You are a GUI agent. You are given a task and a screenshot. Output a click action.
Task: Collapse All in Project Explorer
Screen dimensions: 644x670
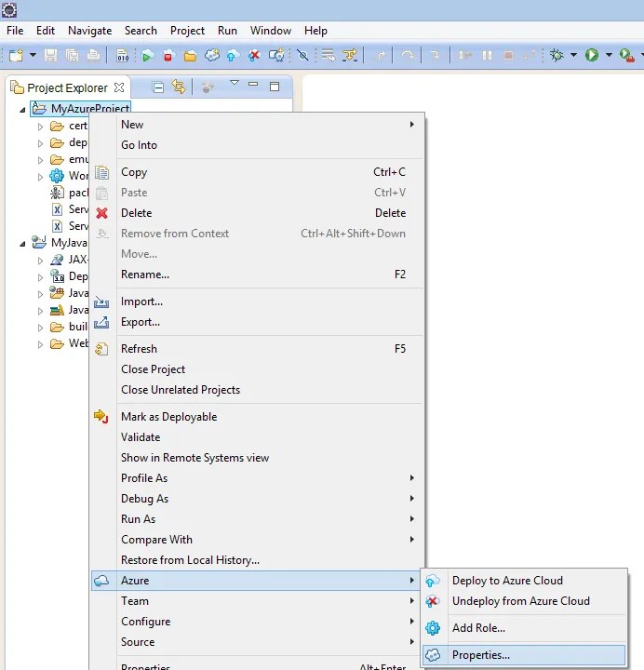[158, 87]
